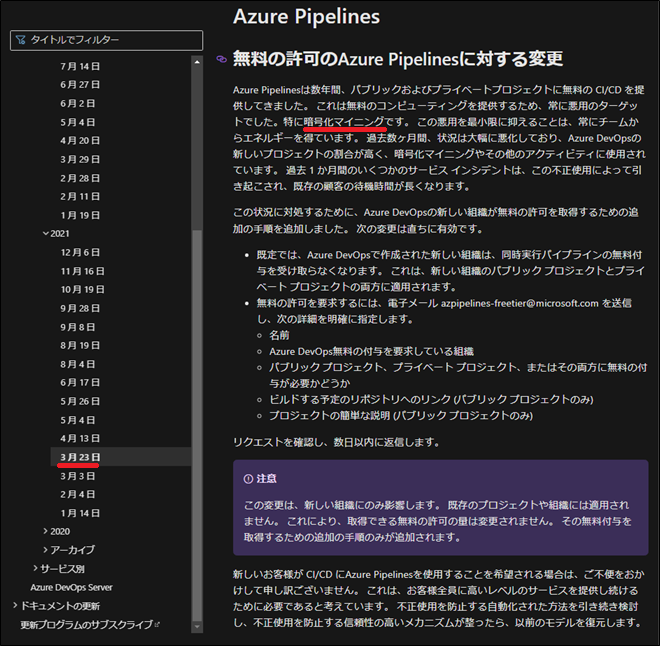660x646 pixels.
Task: Open the Azure DevOps Server entry
Action: coord(71,588)
